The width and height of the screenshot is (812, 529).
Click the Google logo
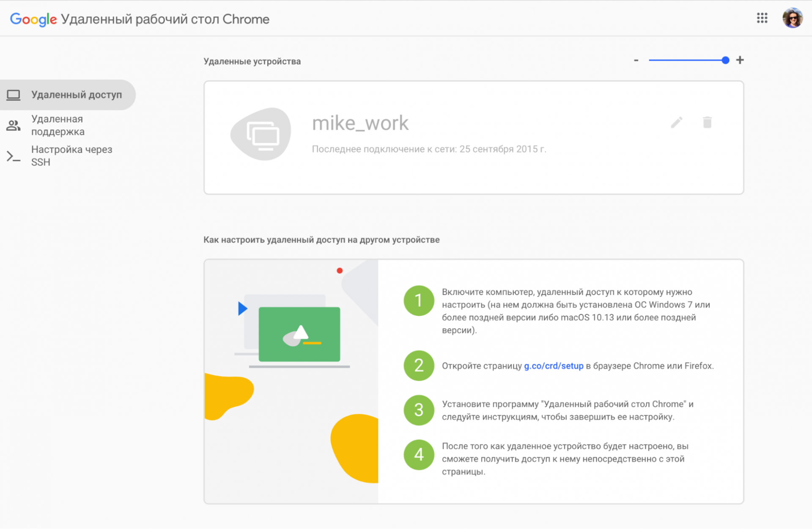click(x=33, y=19)
